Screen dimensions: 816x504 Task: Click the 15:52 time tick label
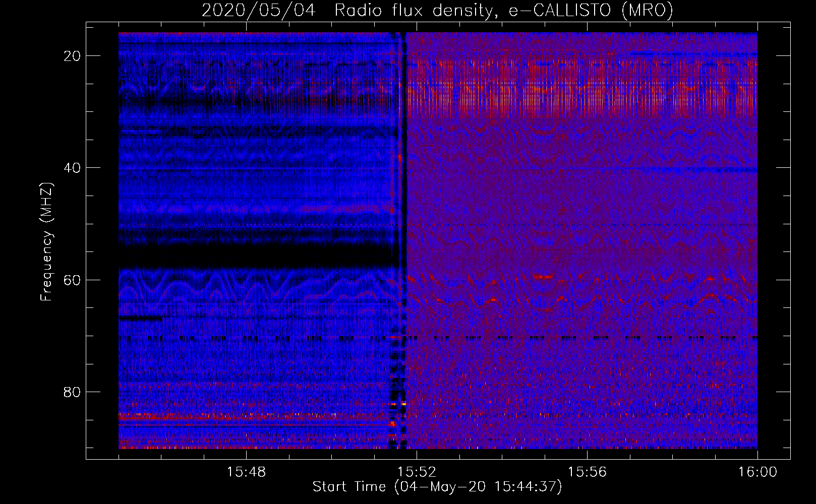click(x=417, y=472)
